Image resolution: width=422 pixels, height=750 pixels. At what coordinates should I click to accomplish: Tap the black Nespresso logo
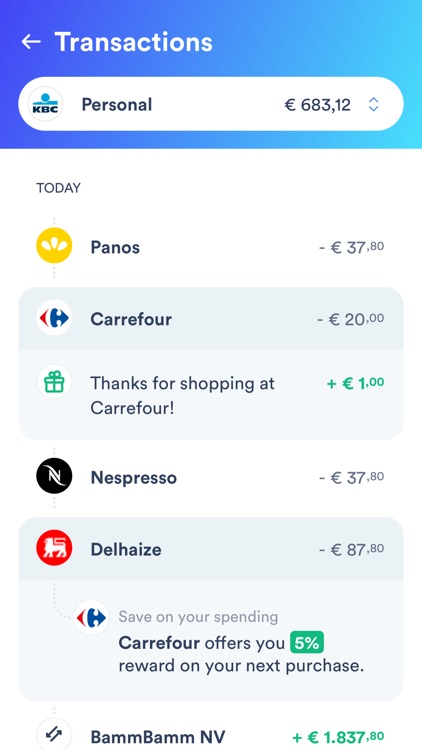point(54,476)
